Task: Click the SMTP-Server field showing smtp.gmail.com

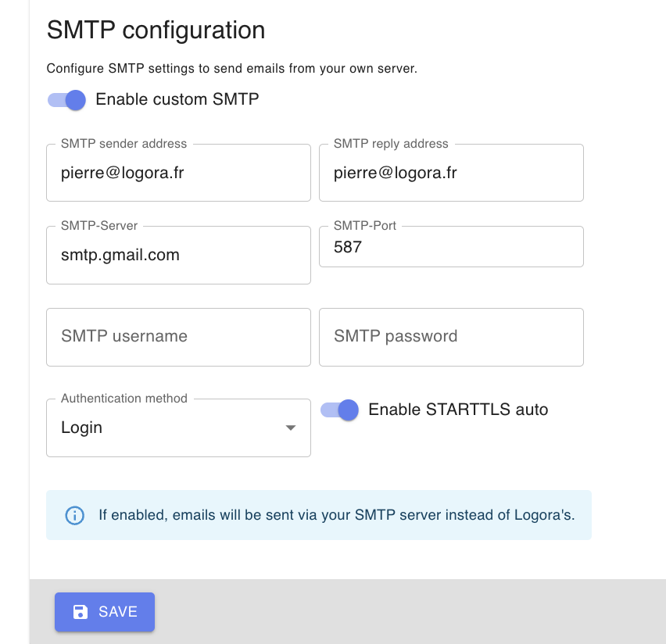Action: coord(178,255)
